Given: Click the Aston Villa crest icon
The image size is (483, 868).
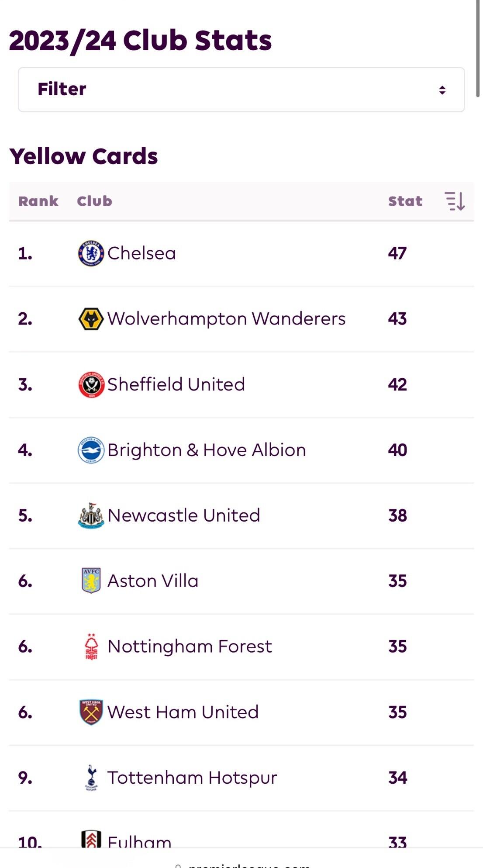Looking at the screenshot, I should point(91,581).
